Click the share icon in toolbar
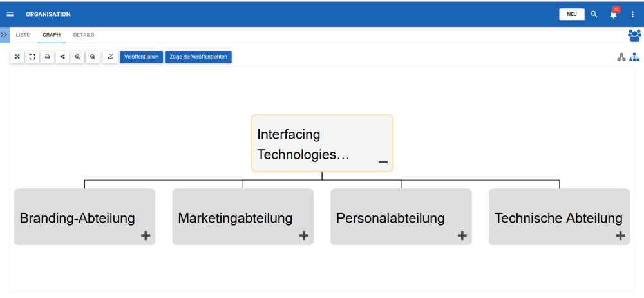This screenshot has height=298, width=644. click(62, 57)
